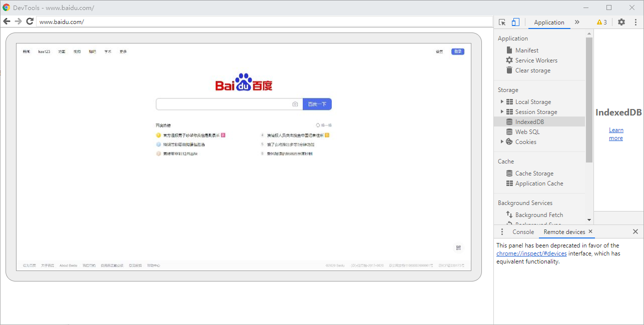Open DevTools settings gear
Viewport: 644px width, 325px height.
[x=621, y=22]
